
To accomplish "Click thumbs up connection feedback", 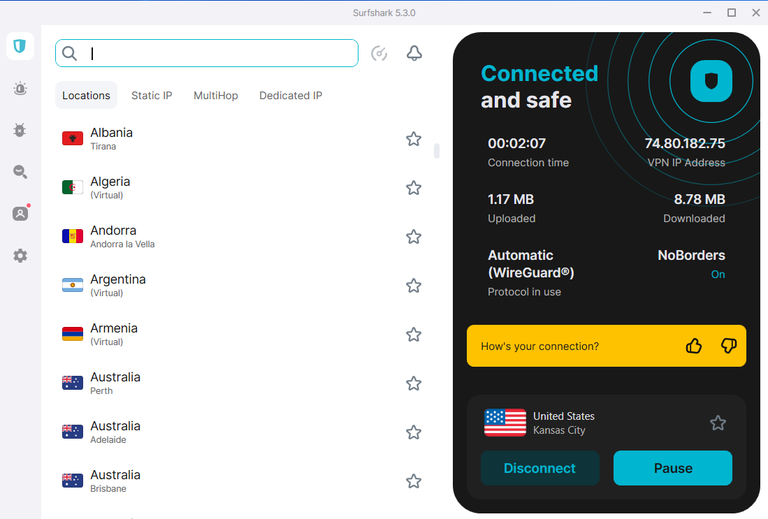I will click(x=694, y=346).
